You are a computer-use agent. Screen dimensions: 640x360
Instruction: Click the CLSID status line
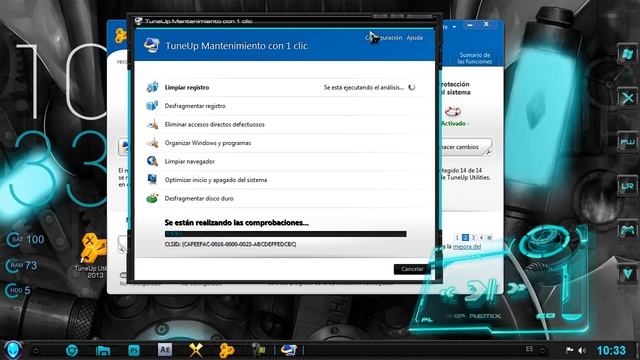(230, 244)
